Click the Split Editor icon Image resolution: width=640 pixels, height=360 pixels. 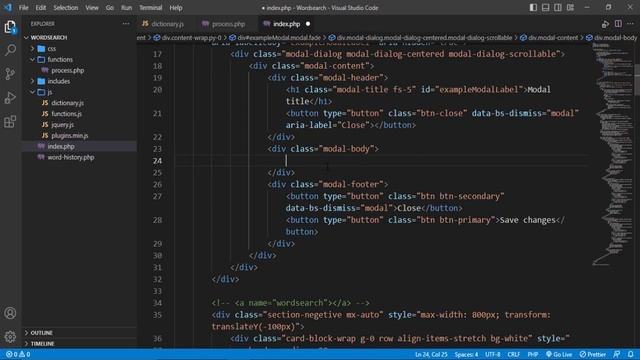coord(618,24)
